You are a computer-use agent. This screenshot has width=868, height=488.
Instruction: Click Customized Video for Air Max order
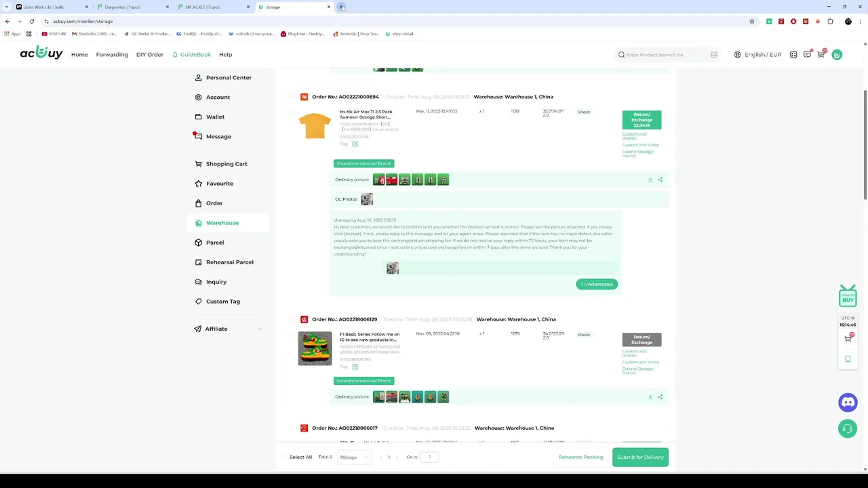coord(641,145)
